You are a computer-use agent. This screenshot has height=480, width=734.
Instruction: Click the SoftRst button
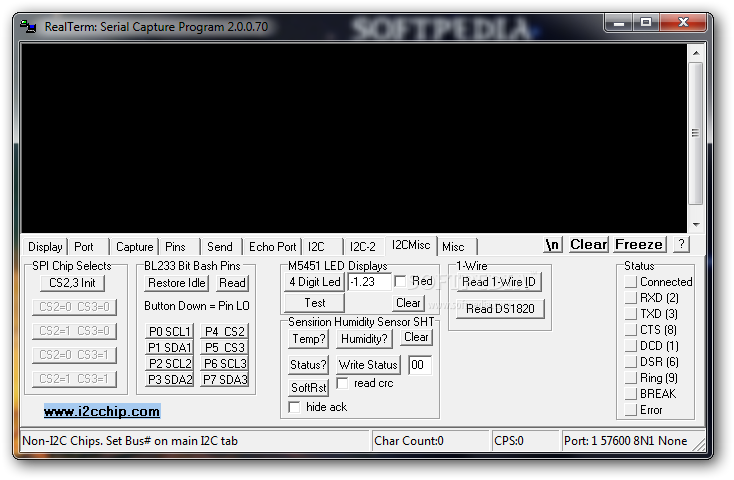(x=308, y=388)
